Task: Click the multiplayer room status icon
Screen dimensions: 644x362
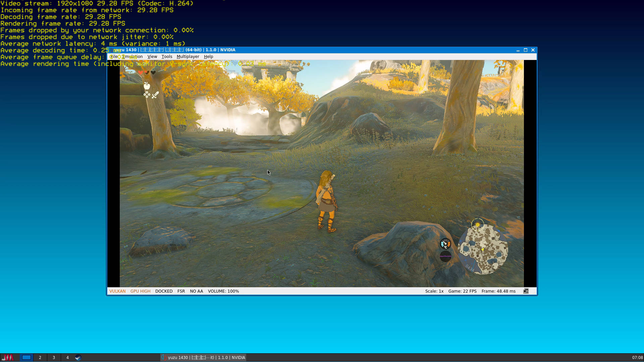Action: [x=526, y=291]
